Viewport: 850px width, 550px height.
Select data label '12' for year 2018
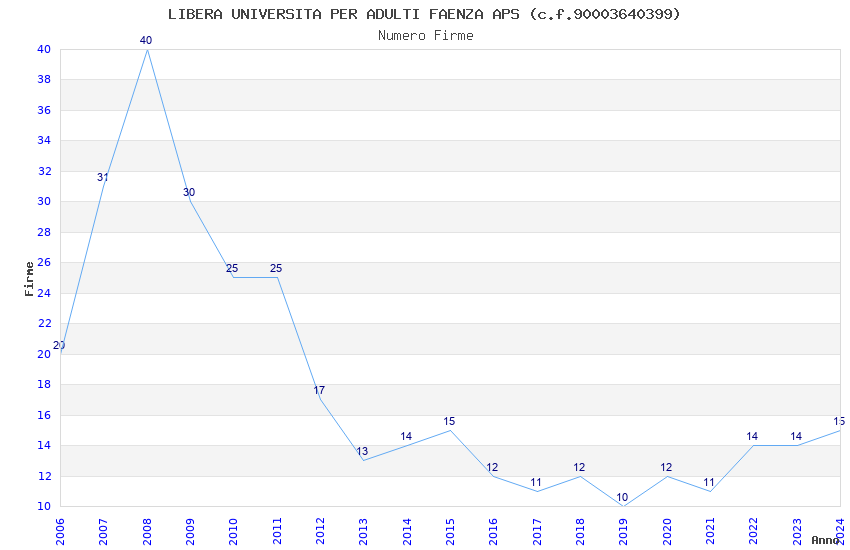[x=579, y=467]
